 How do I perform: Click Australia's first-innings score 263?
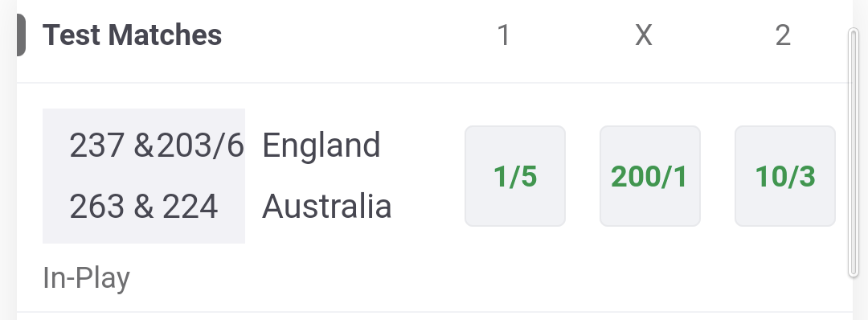pos(97,207)
